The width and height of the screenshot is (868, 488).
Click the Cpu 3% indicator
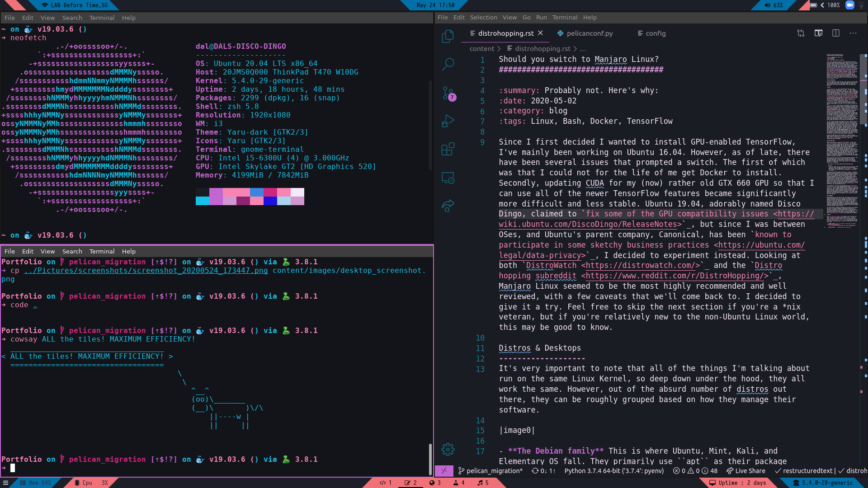tap(91, 483)
